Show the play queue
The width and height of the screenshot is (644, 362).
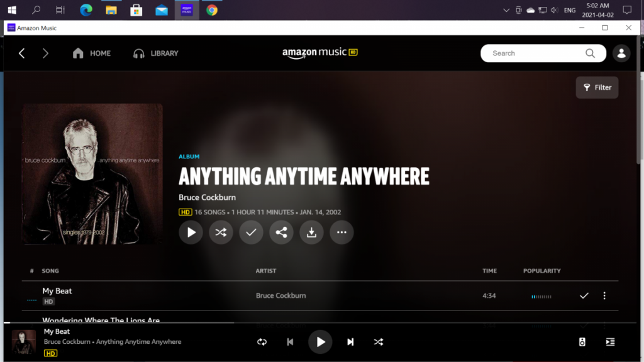pyautogui.click(x=610, y=342)
